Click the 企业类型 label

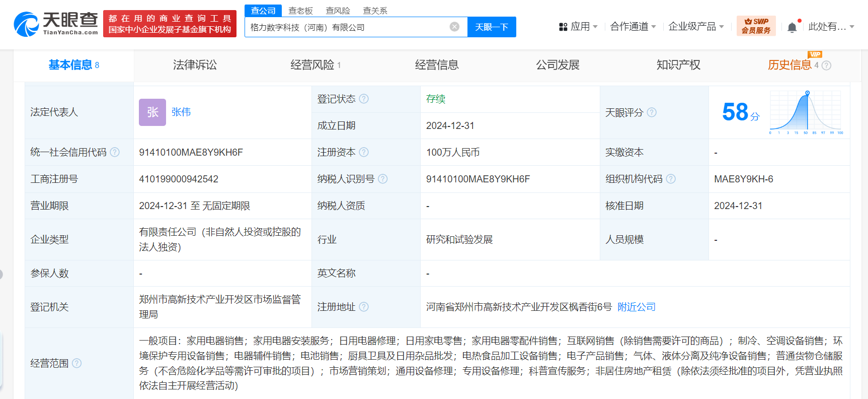pos(49,239)
